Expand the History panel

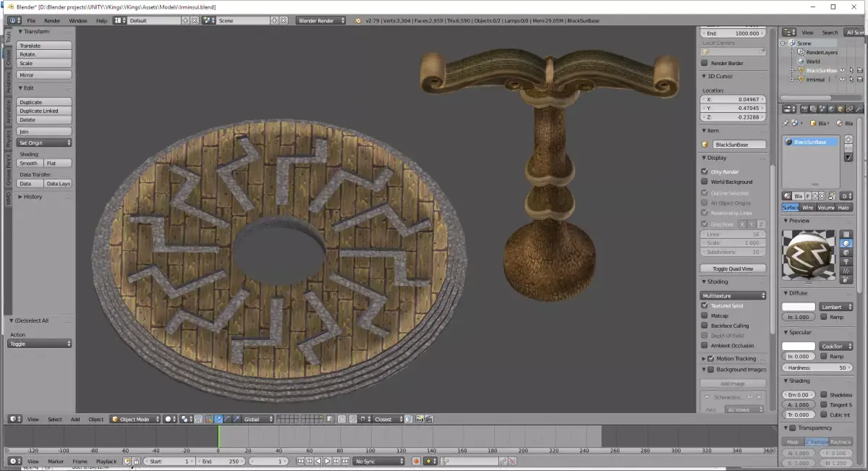[20, 197]
